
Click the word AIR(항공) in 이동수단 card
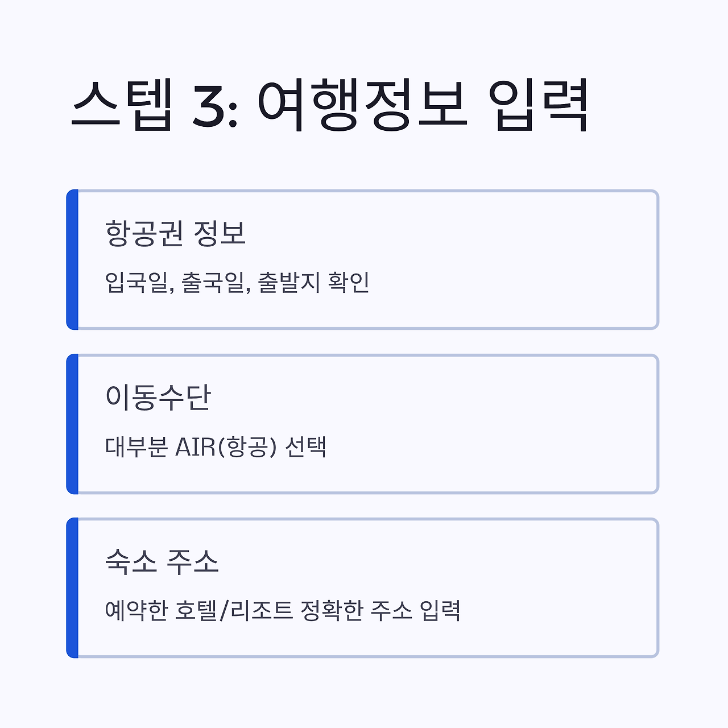coord(226,447)
